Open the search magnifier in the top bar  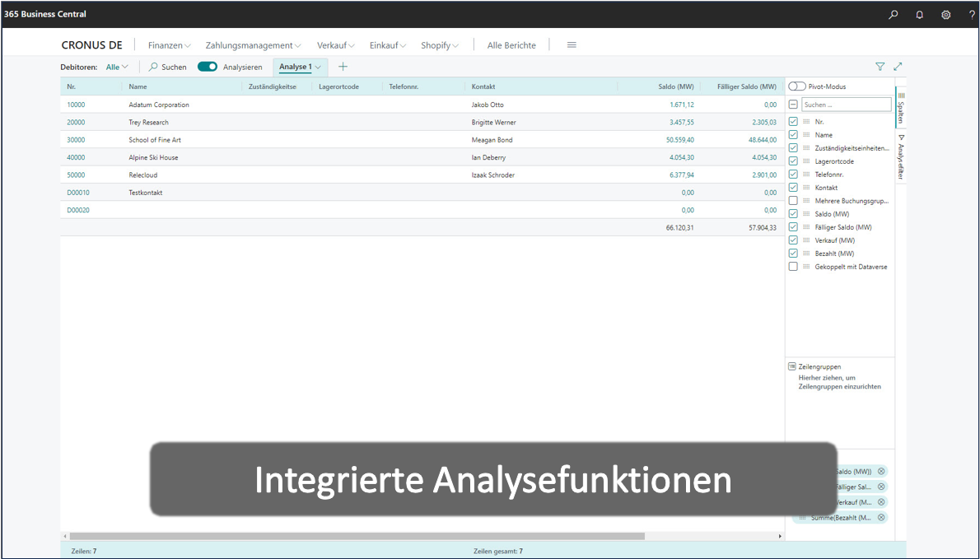point(894,14)
